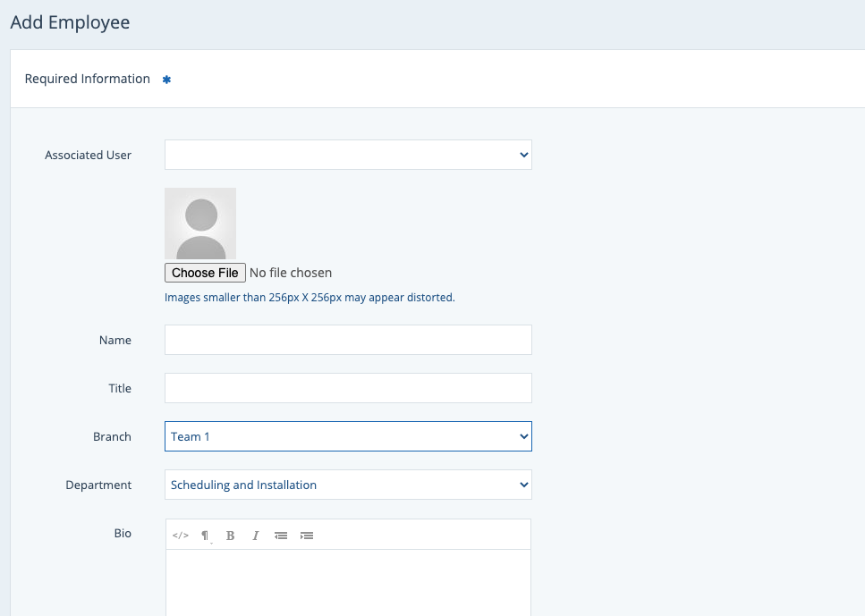Click the image size warning hint text
Screen dimensions: 865x616
click(310, 298)
